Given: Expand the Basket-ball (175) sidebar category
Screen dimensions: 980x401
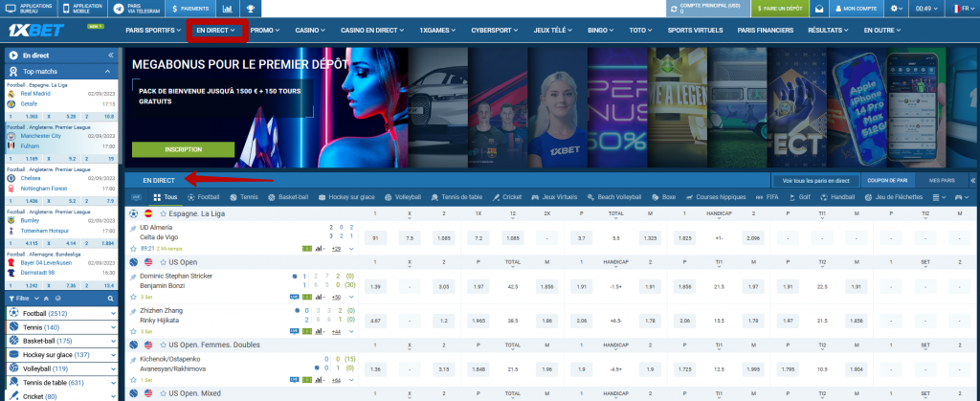Looking at the screenshot, I should pos(113,341).
